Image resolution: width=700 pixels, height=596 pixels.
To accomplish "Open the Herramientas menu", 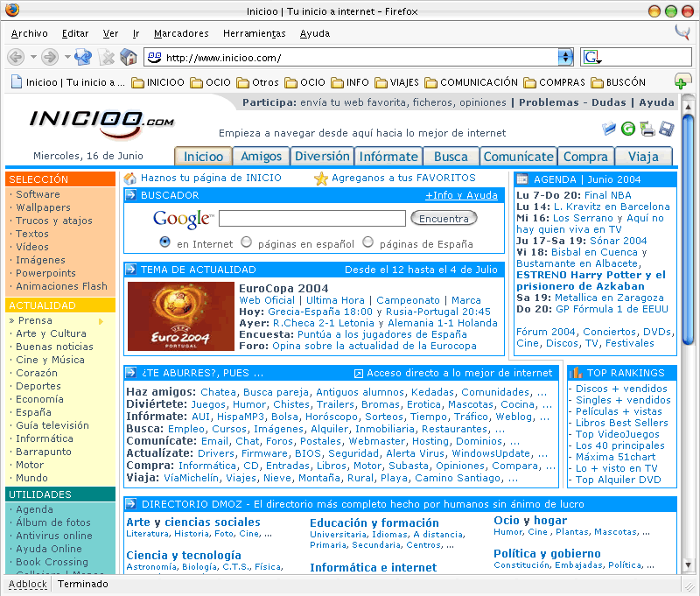I will [x=254, y=33].
